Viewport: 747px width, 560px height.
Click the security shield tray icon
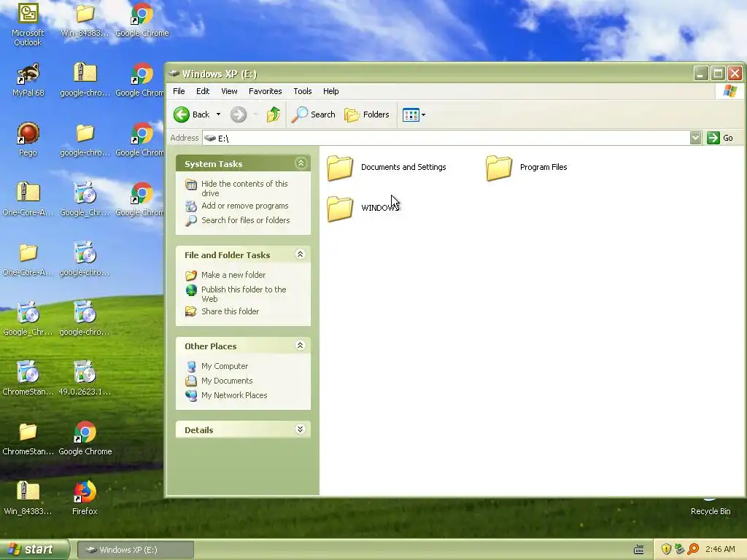(666, 549)
